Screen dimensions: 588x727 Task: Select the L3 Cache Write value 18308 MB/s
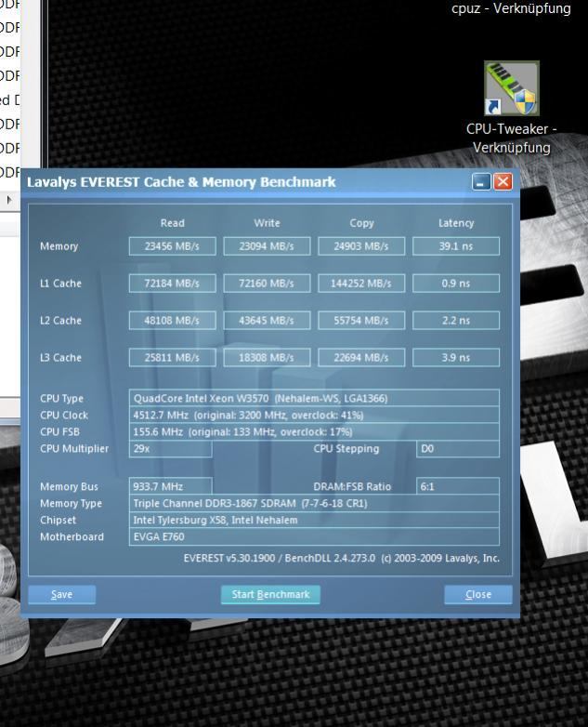click(267, 358)
